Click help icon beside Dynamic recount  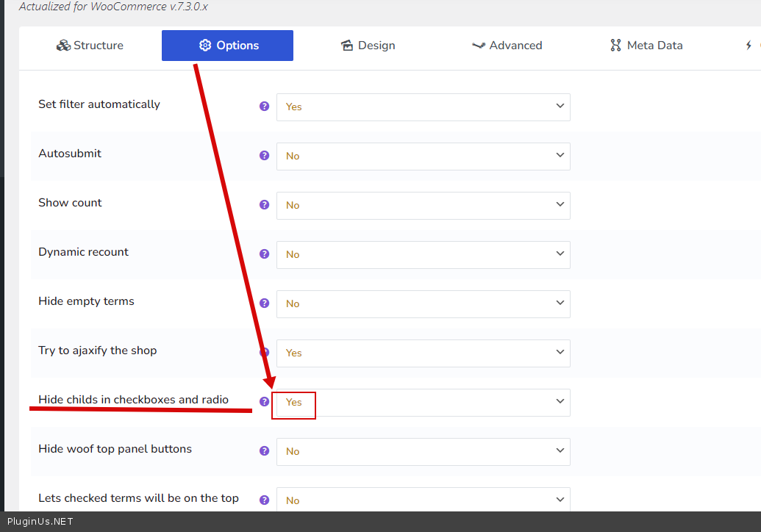[x=265, y=254]
